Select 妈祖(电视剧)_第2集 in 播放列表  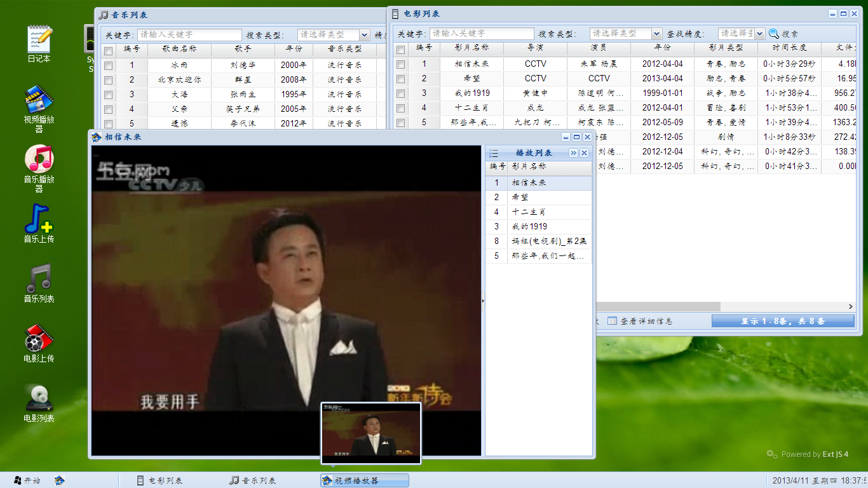coord(539,241)
